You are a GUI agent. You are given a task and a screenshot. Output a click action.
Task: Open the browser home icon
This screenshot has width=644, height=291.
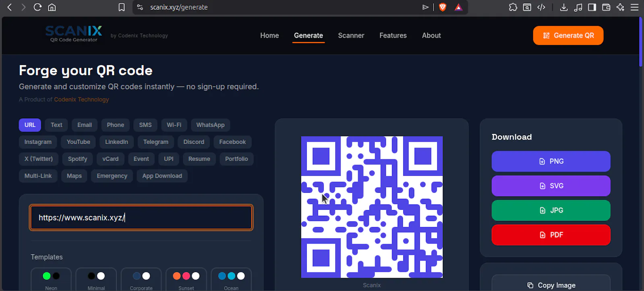pyautogui.click(x=52, y=7)
